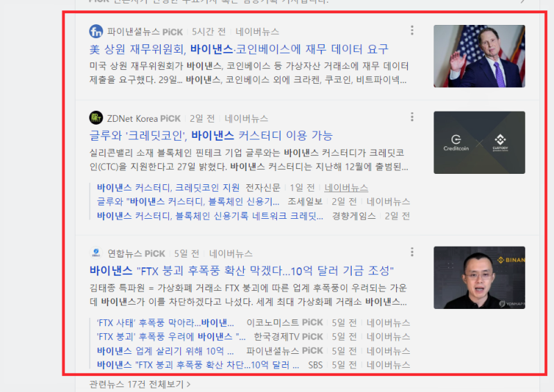554x392 pixels.
Task: Click SBS source name in related list
Action: [x=316, y=365]
